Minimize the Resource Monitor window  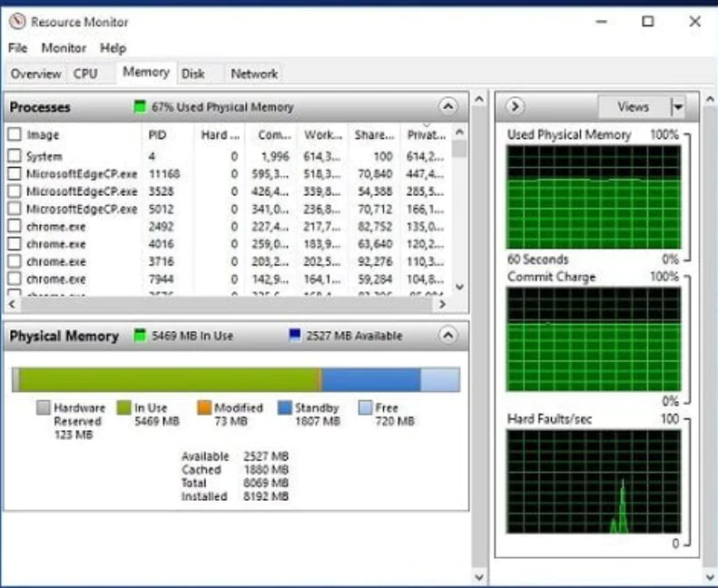tap(601, 22)
